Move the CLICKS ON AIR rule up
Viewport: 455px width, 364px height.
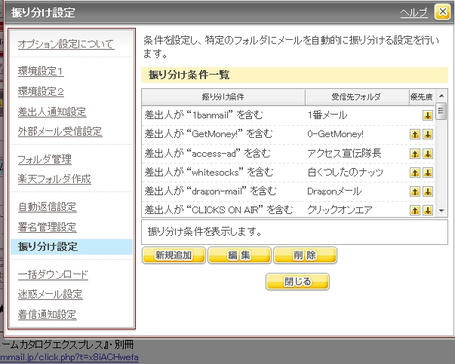(415, 210)
